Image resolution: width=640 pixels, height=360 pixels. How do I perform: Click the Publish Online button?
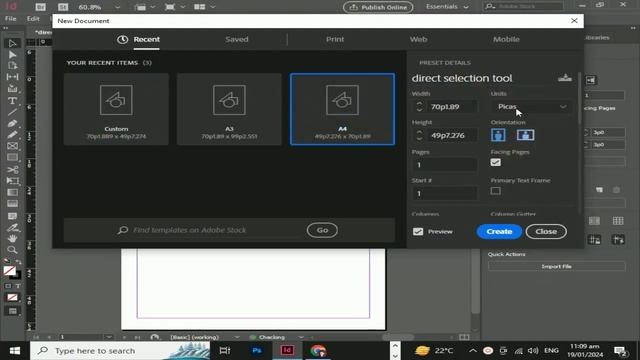pyautogui.click(x=378, y=7)
